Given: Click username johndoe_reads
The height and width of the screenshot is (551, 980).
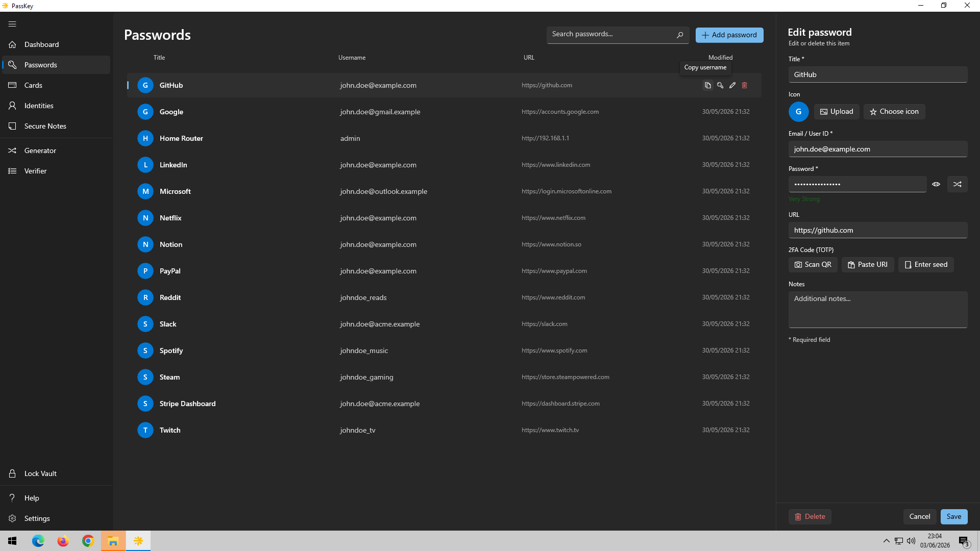Looking at the screenshot, I should point(363,297).
